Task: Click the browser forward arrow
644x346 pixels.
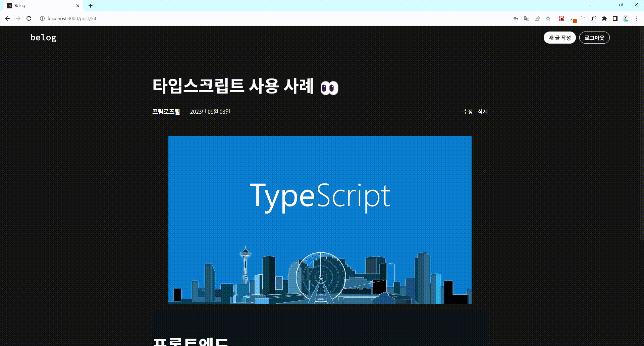Action: click(x=18, y=18)
